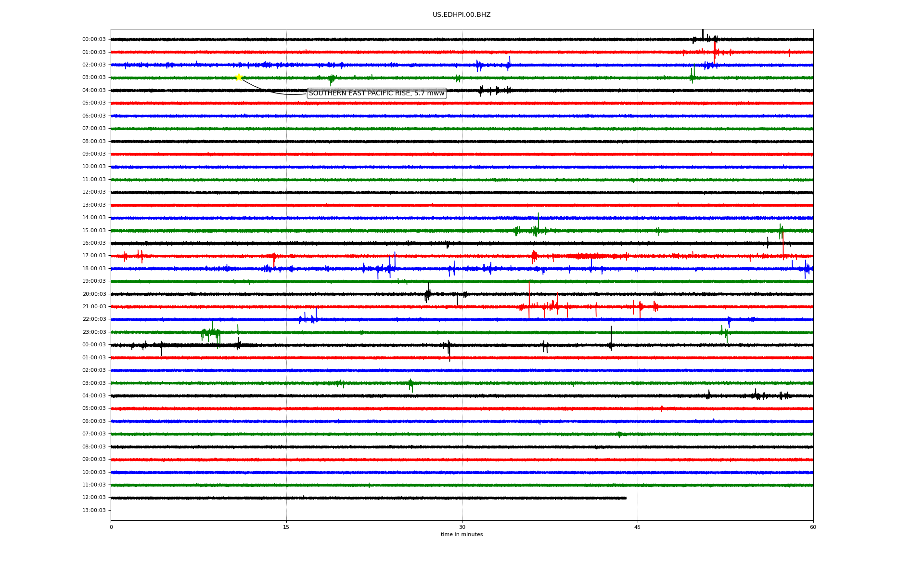Click the US.EDHPI.00.BHZ plot title

point(462,15)
